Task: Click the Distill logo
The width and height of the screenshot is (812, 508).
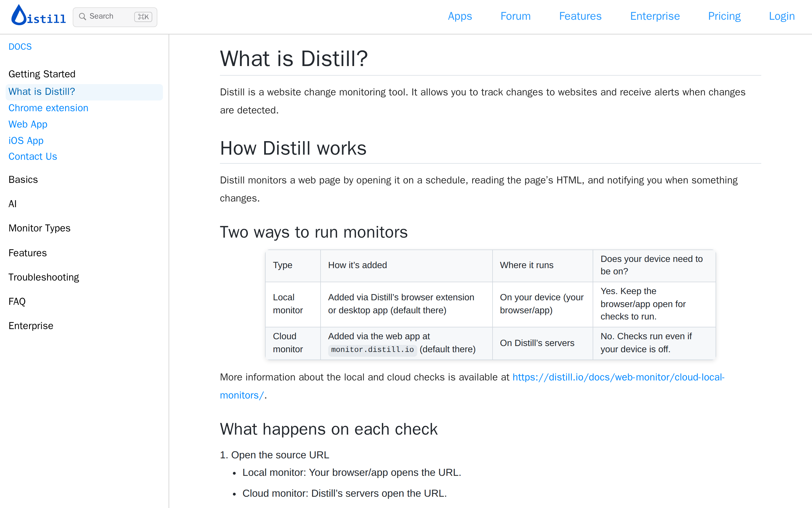Action: pyautogui.click(x=38, y=15)
